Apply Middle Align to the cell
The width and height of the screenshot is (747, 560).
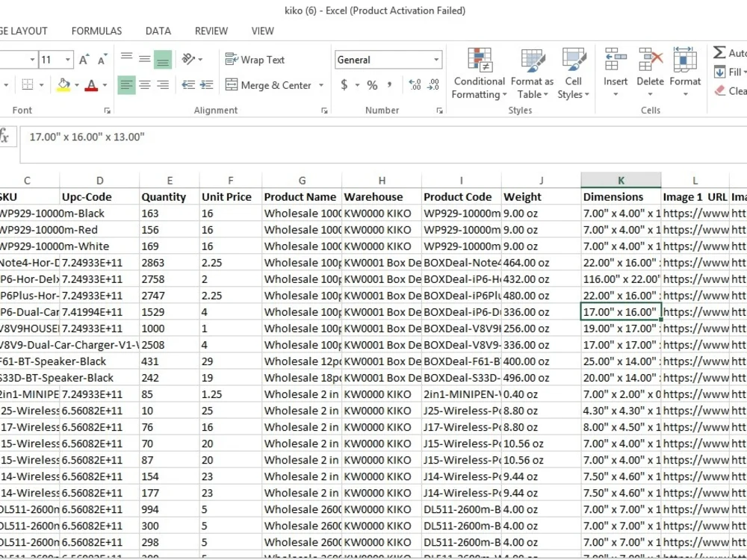(x=144, y=59)
